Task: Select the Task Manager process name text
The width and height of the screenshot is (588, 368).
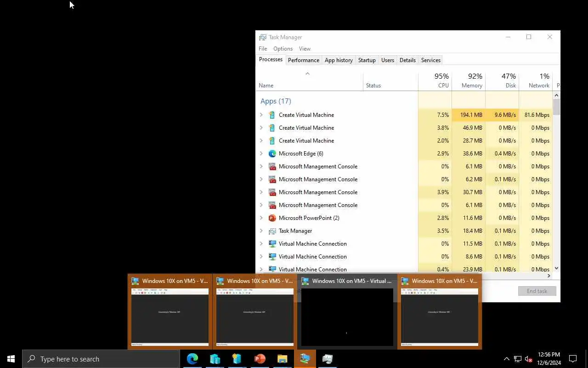Action: 295,231
